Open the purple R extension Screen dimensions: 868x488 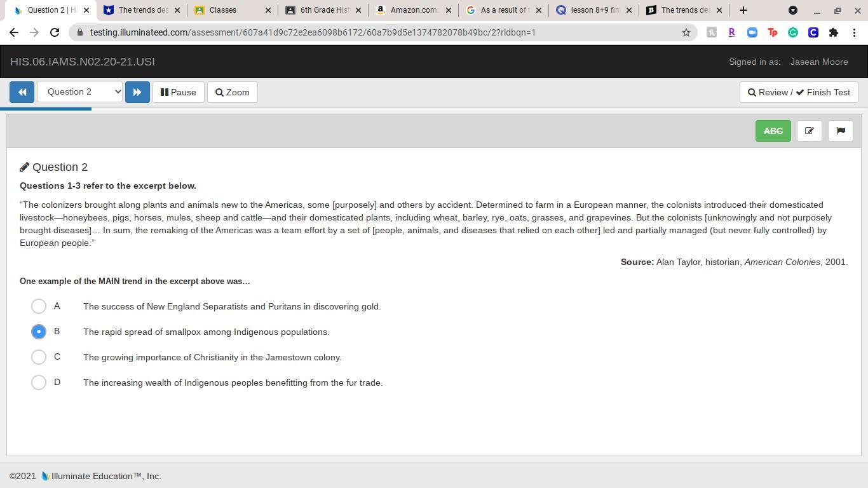732,32
